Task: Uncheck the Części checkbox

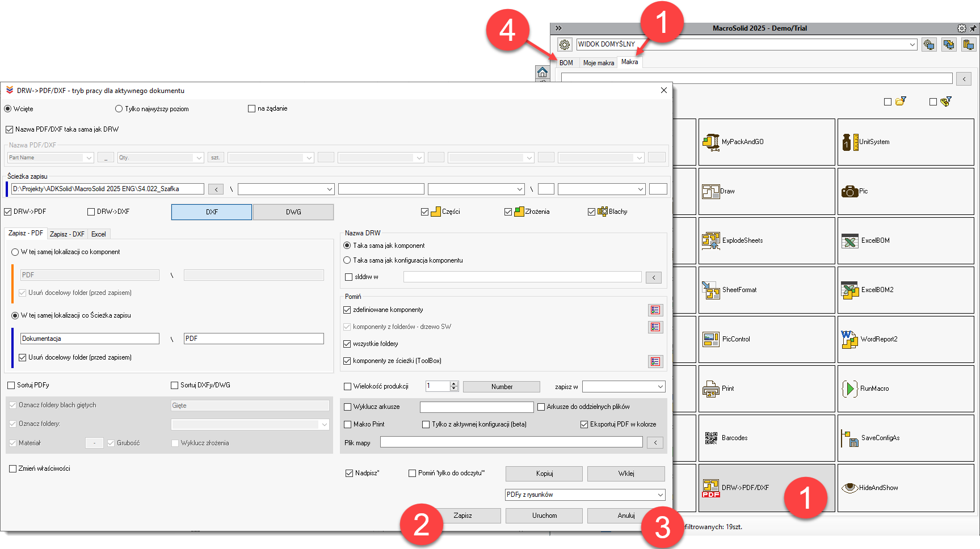Action: click(x=424, y=212)
